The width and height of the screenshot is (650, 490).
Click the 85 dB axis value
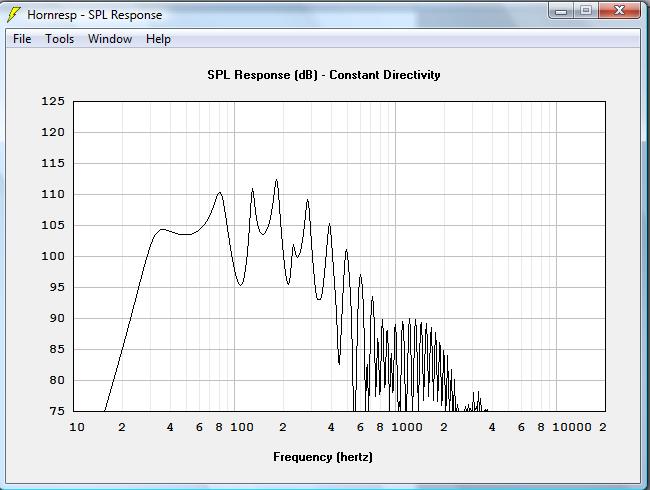[57, 349]
